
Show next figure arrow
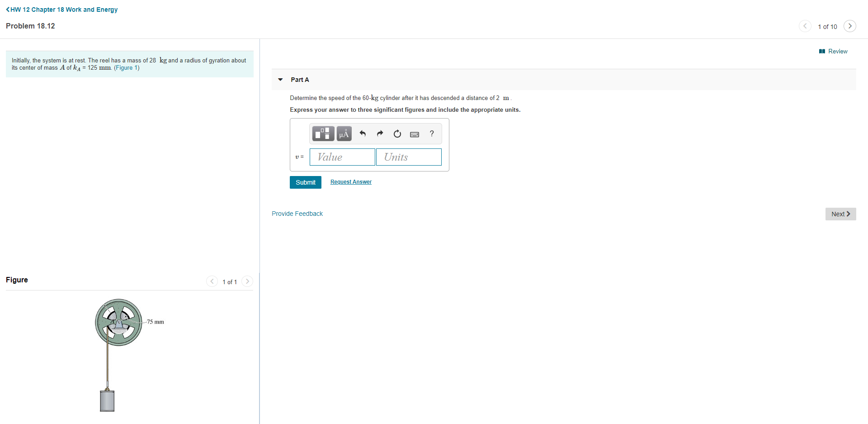247,281
